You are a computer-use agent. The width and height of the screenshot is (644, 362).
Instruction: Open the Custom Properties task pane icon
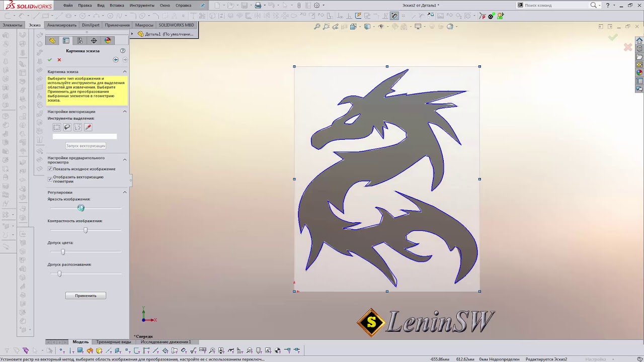point(639,81)
